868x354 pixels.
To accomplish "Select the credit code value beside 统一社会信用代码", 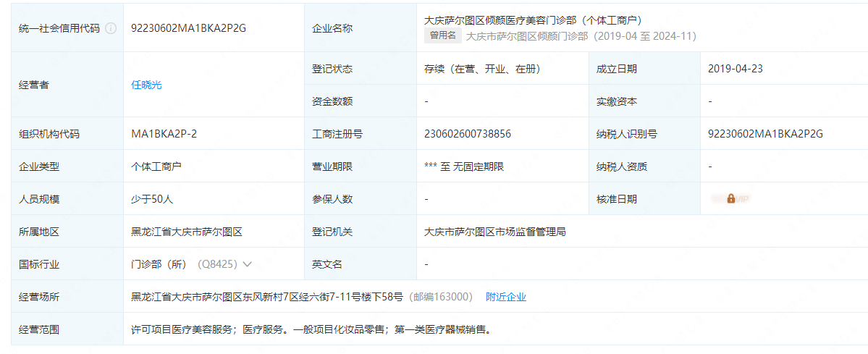I will click(188, 29).
